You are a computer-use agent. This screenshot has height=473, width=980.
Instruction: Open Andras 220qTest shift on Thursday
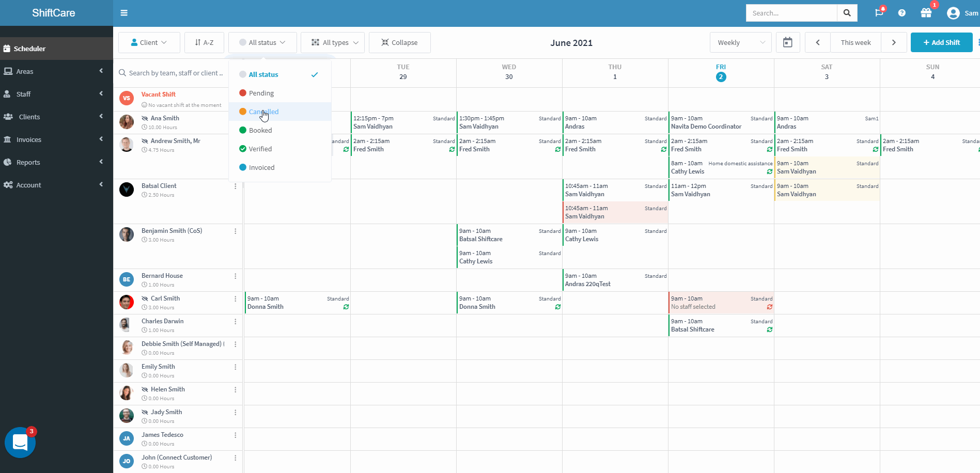tap(615, 280)
